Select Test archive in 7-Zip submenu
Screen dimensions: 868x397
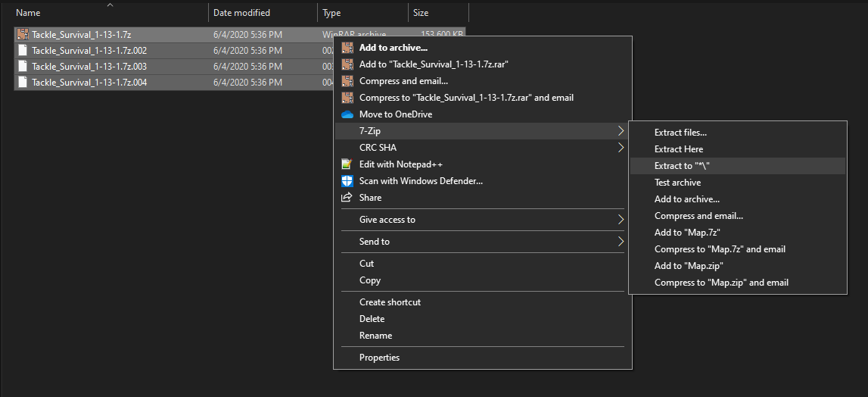click(677, 183)
